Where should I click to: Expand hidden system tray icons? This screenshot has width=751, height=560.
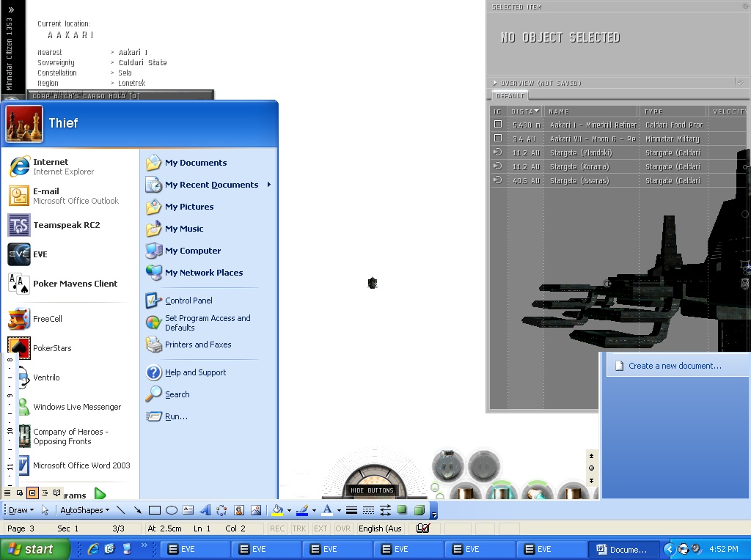tap(669, 549)
